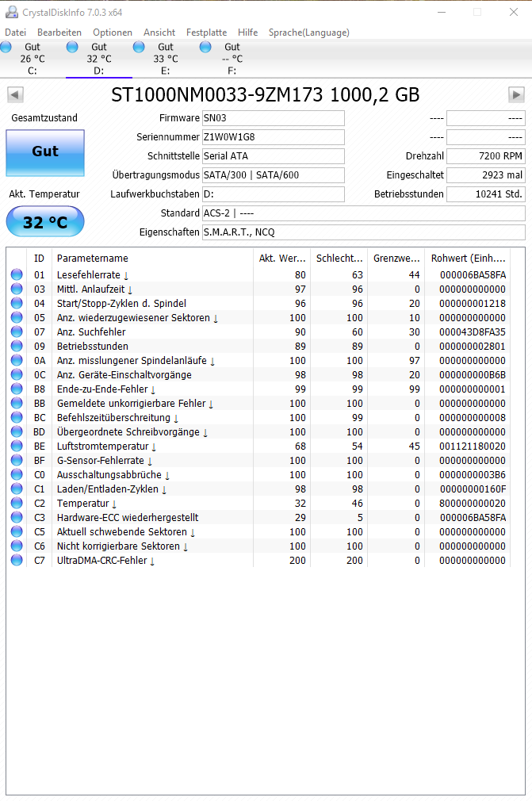
Task: Click raw value 800000000020
Action: [473, 504]
